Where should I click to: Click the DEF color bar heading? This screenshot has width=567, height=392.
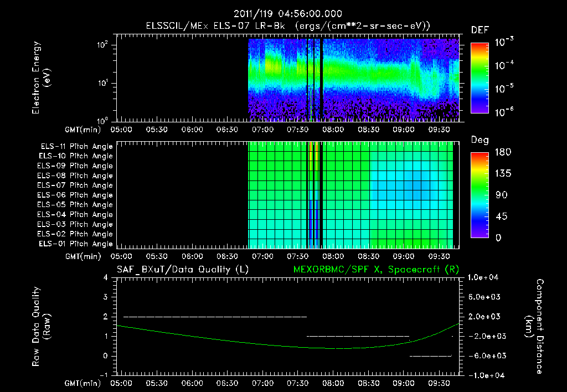[480, 30]
